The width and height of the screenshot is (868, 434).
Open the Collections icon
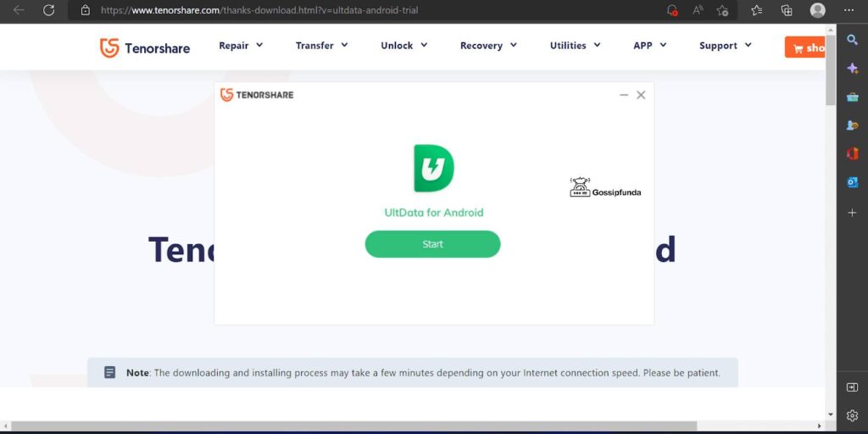787,10
